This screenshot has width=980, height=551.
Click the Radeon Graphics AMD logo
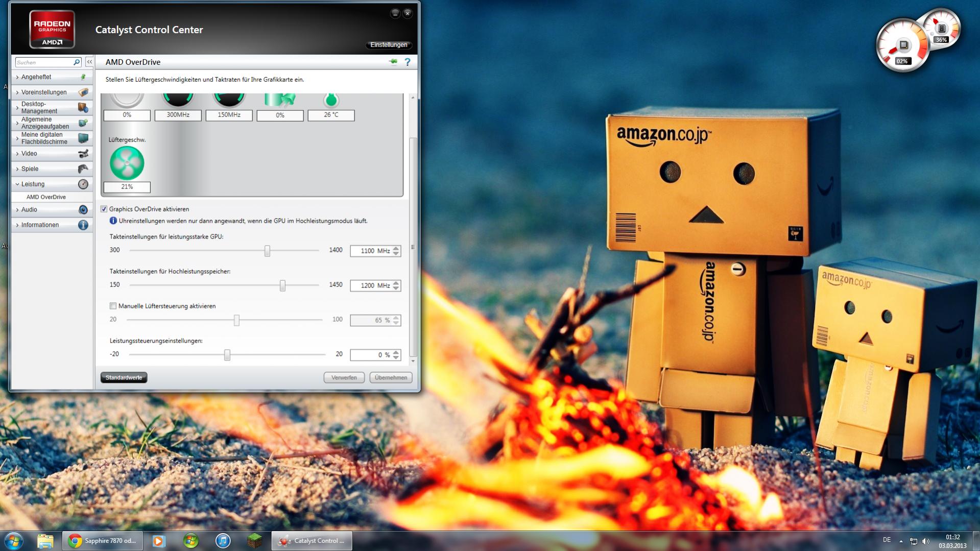tap(52, 30)
